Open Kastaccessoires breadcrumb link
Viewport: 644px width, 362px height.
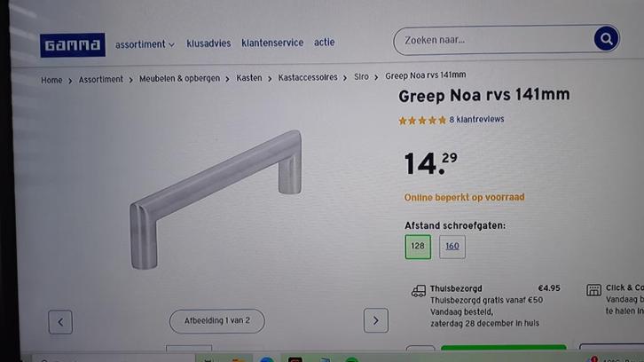coord(308,77)
